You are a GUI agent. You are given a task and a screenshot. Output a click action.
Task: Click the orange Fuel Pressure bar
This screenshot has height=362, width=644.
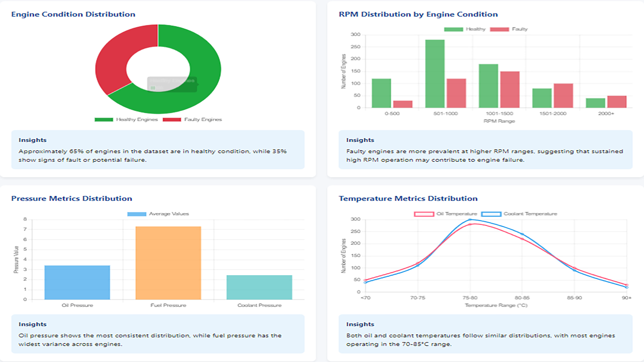coord(168,263)
